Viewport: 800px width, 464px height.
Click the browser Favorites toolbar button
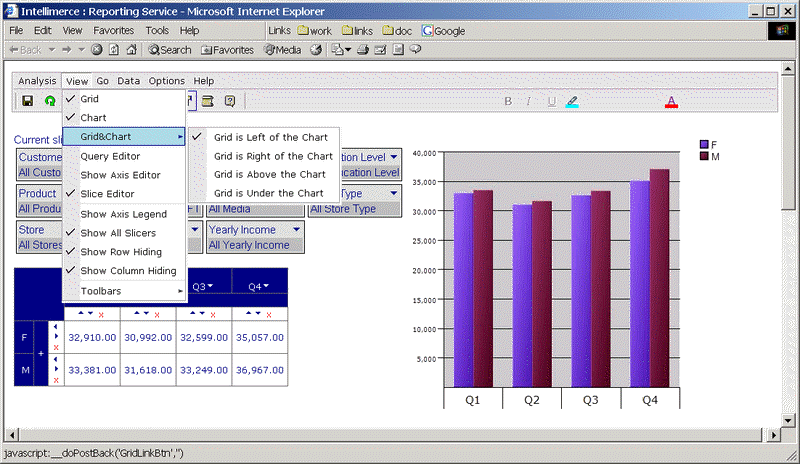coord(227,50)
